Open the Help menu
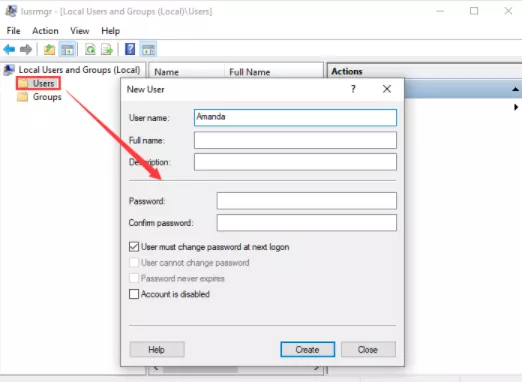522x382 pixels. pos(111,31)
